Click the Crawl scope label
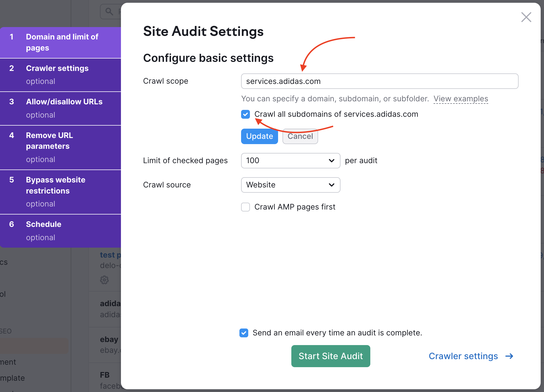Image resolution: width=544 pixels, height=392 pixels. pyautogui.click(x=165, y=81)
